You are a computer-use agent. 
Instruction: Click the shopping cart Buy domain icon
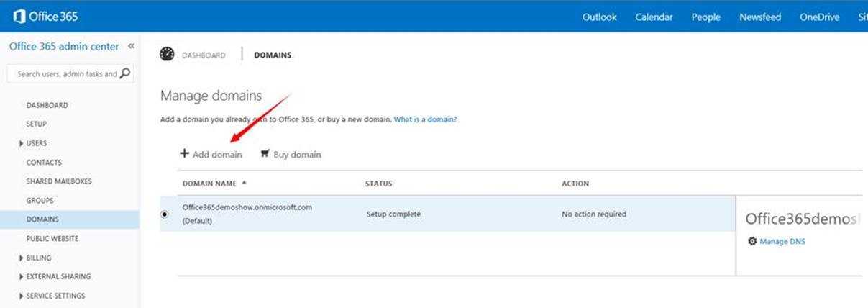pyautogui.click(x=265, y=154)
